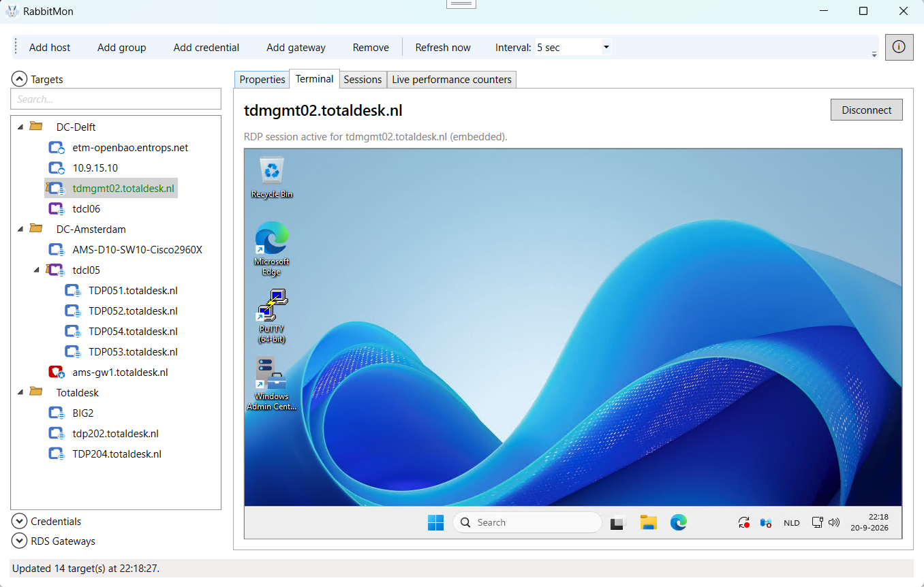Click the RabbitMon app icon in title bar
The image size is (924, 587).
[12, 11]
